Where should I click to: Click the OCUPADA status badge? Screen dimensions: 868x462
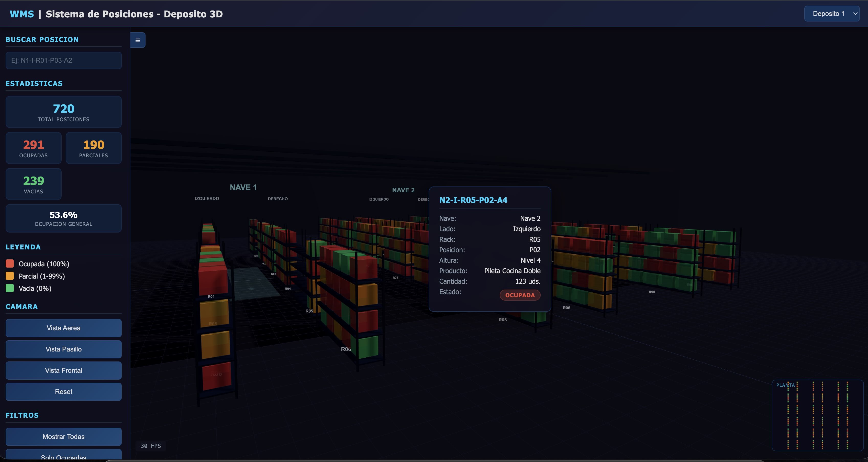pyautogui.click(x=520, y=295)
